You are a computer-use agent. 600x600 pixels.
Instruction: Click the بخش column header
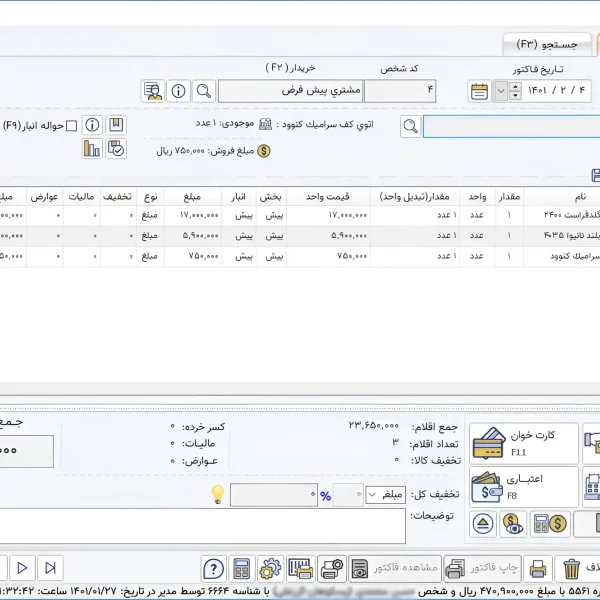[271, 197]
